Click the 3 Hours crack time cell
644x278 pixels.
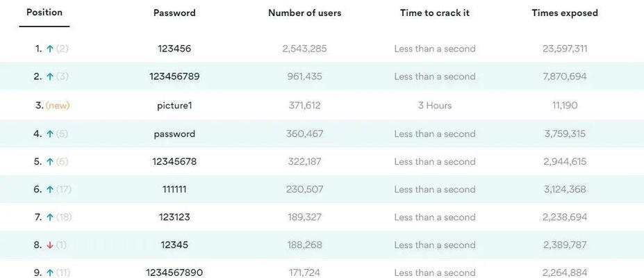point(434,106)
